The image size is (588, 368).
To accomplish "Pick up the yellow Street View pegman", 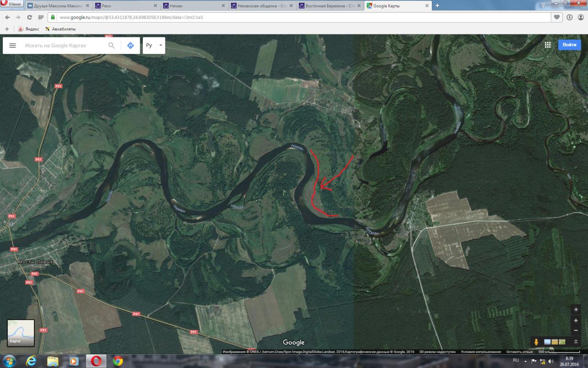I will 536,342.
